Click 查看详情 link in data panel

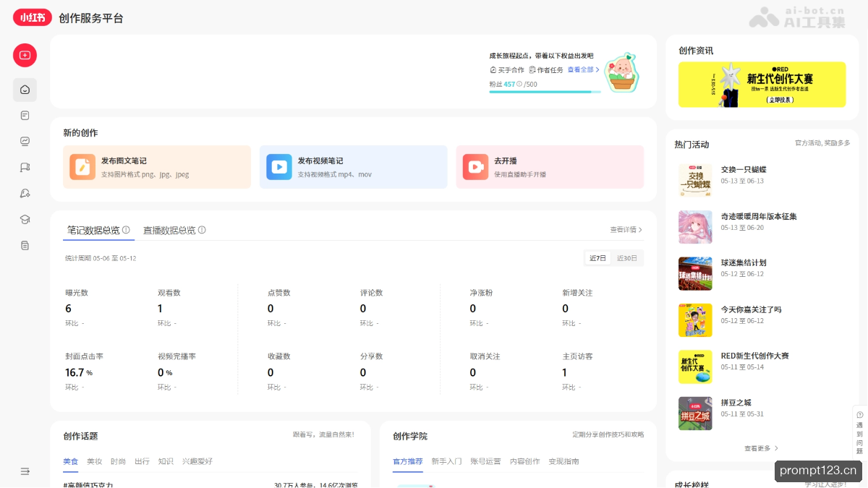tap(626, 230)
